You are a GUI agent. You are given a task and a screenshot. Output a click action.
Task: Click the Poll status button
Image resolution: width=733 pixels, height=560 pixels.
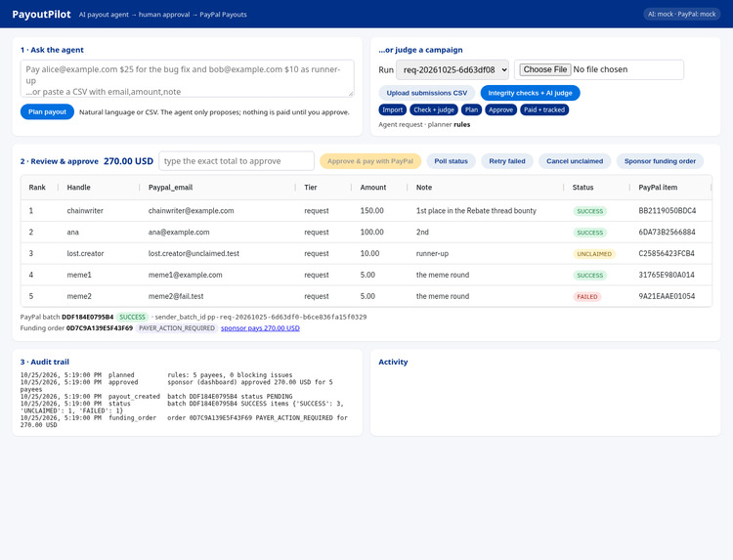click(x=452, y=161)
